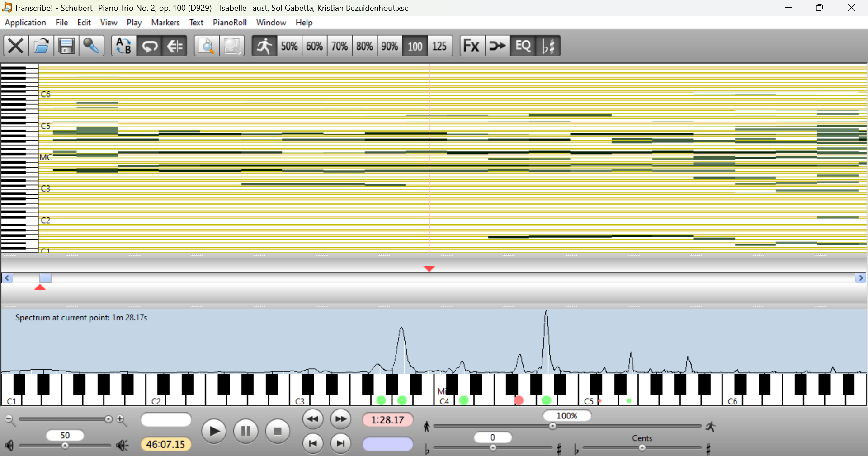Viewport: 868px width, 456px height.
Task: Click the Pause button
Action: pos(245,431)
